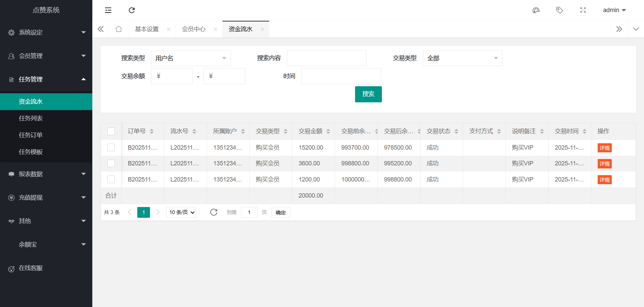This screenshot has width=644, height=307.
Task: Sort by the 交易金额 column sort arrows
Action: pos(328,132)
